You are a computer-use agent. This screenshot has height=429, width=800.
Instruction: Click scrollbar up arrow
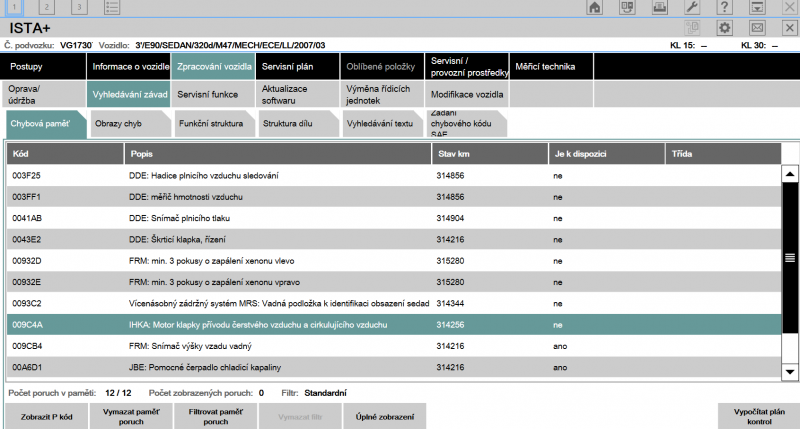point(790,174)
